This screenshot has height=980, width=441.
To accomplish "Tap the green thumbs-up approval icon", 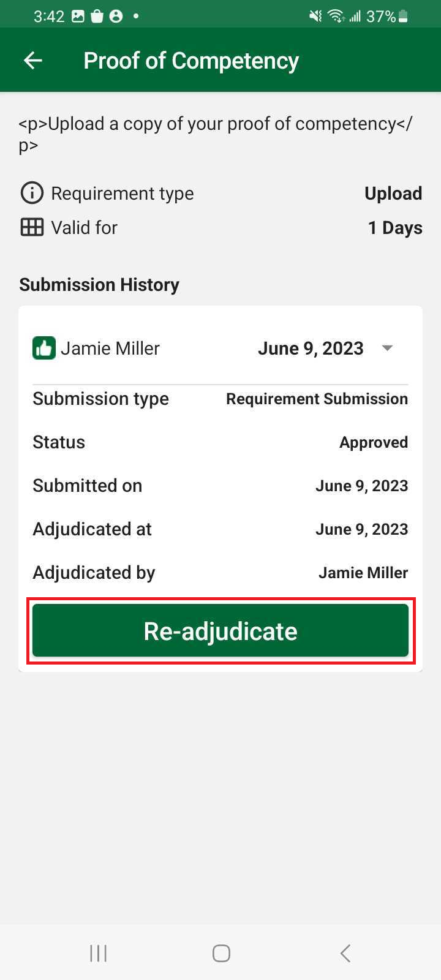I will tap(44, 348).
